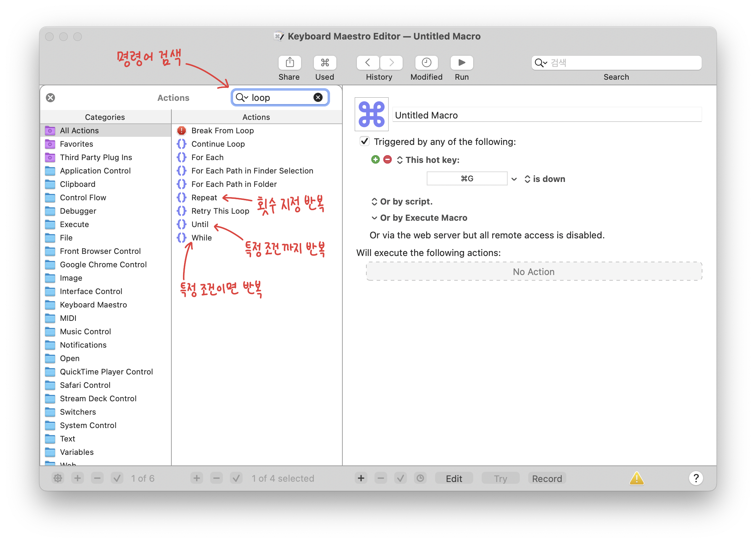Select the Break From Loop action
Screen dimensions: 756x543
(x=257, y=130)
